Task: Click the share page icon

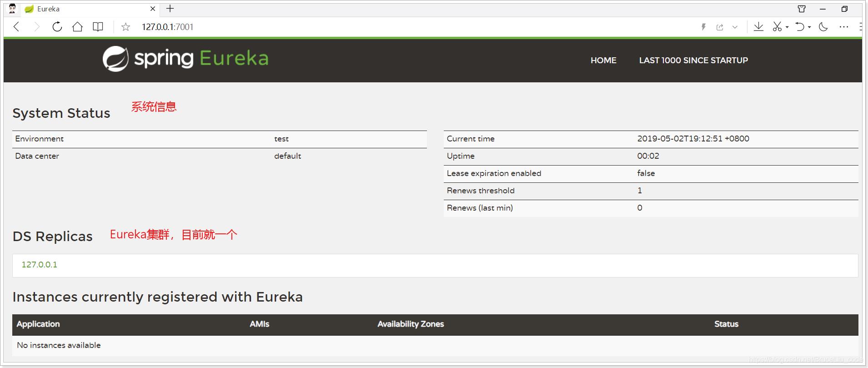Action: 720,27
